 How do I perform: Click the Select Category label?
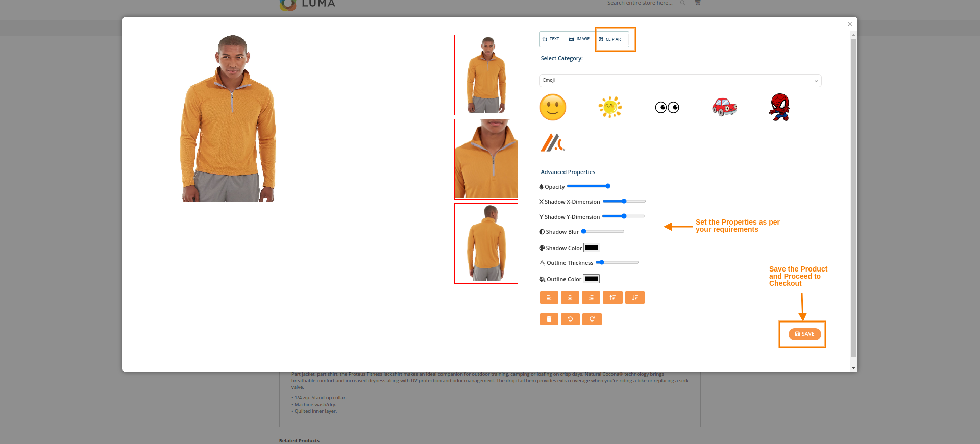coord(561,59)
